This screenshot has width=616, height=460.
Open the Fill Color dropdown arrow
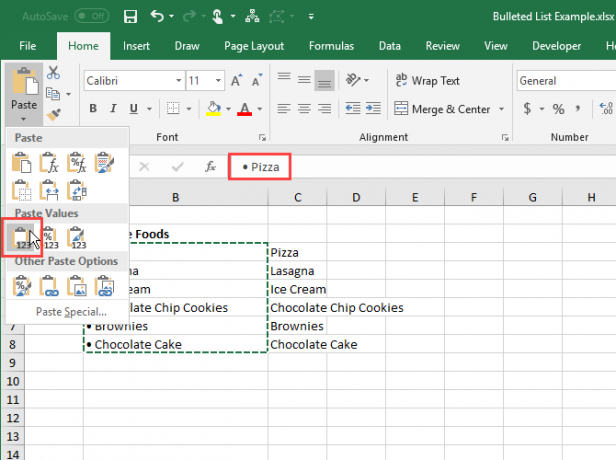228,109
